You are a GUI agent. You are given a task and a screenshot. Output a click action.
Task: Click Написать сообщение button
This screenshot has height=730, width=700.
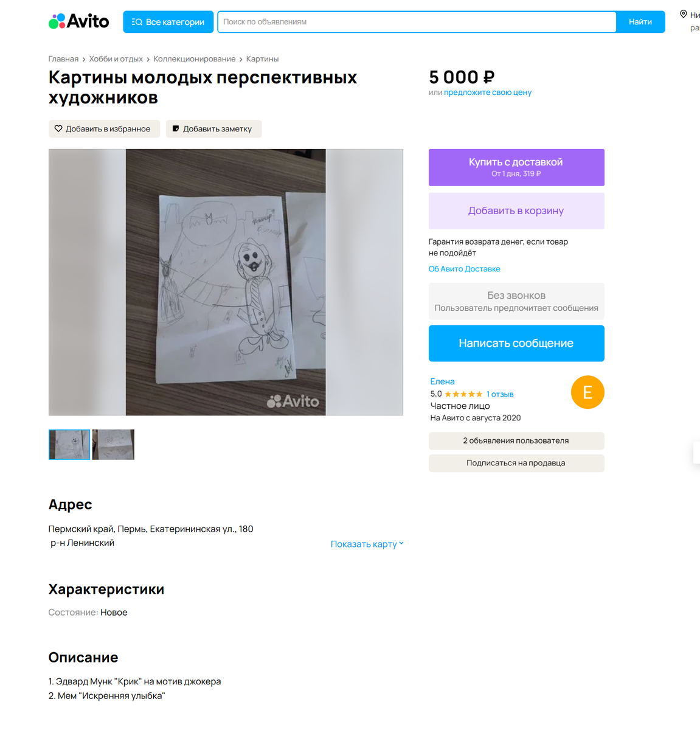tap(516, 343)
